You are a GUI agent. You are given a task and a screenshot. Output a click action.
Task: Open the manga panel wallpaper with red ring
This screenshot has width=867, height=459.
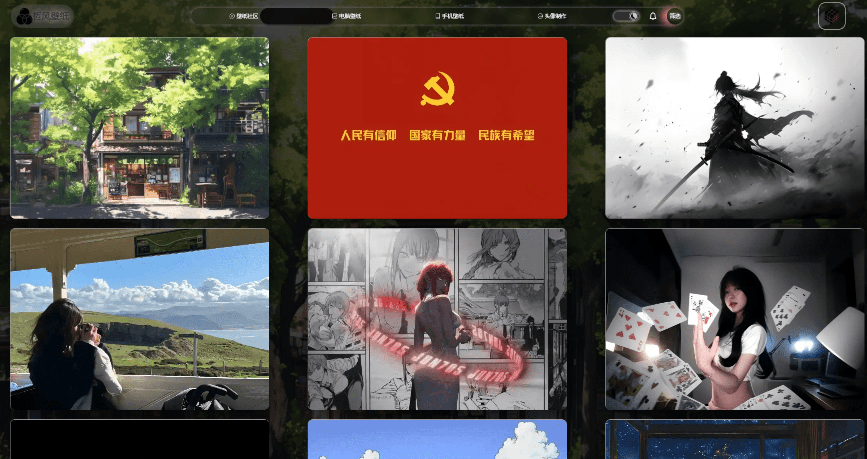pyautogui.click(x=437, y=319)
